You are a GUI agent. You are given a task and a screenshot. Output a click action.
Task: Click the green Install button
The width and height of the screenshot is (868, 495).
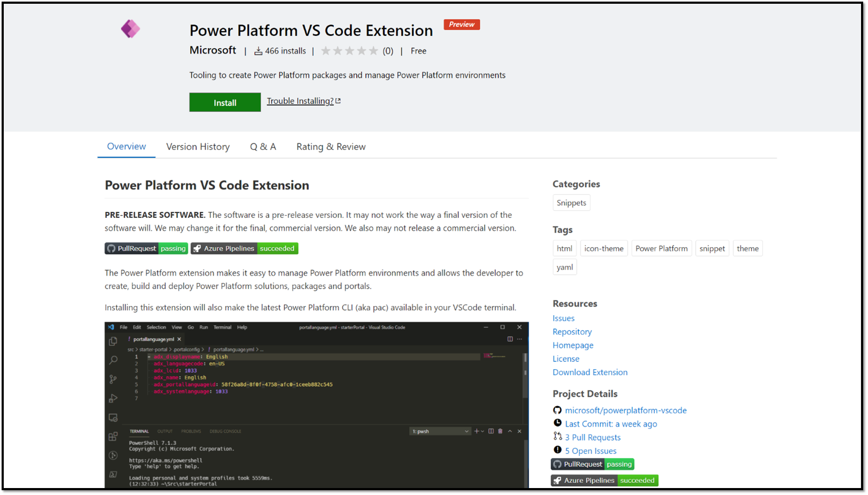(x=225, y=102)
